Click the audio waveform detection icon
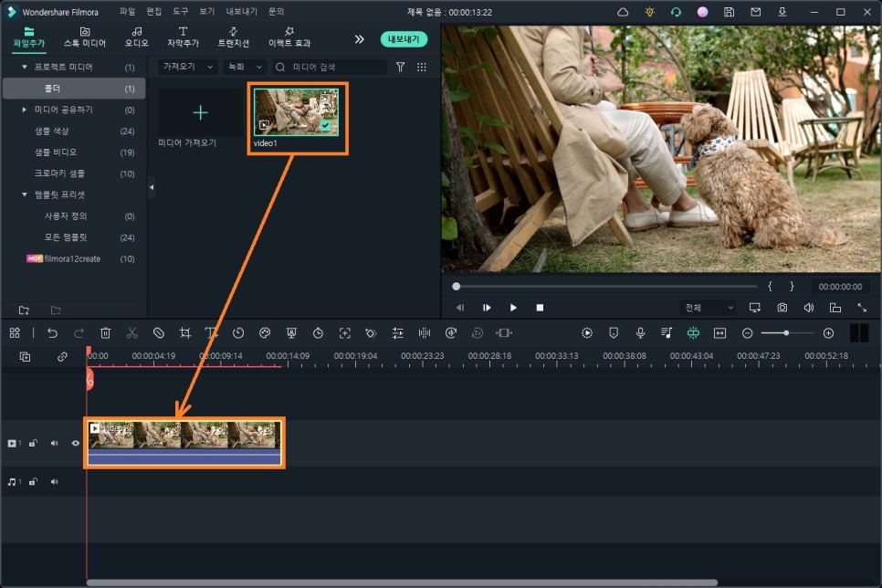 click(425, 333)
